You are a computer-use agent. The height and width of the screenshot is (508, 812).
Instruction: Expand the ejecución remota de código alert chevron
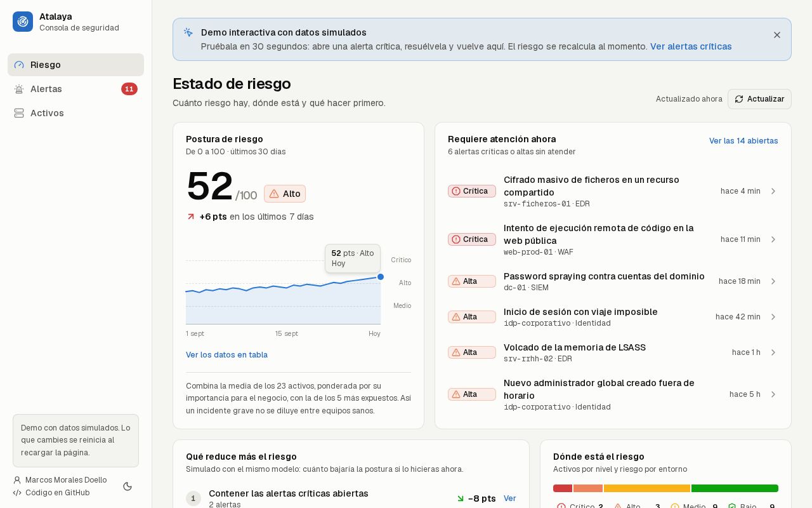(x=773, y=239)
